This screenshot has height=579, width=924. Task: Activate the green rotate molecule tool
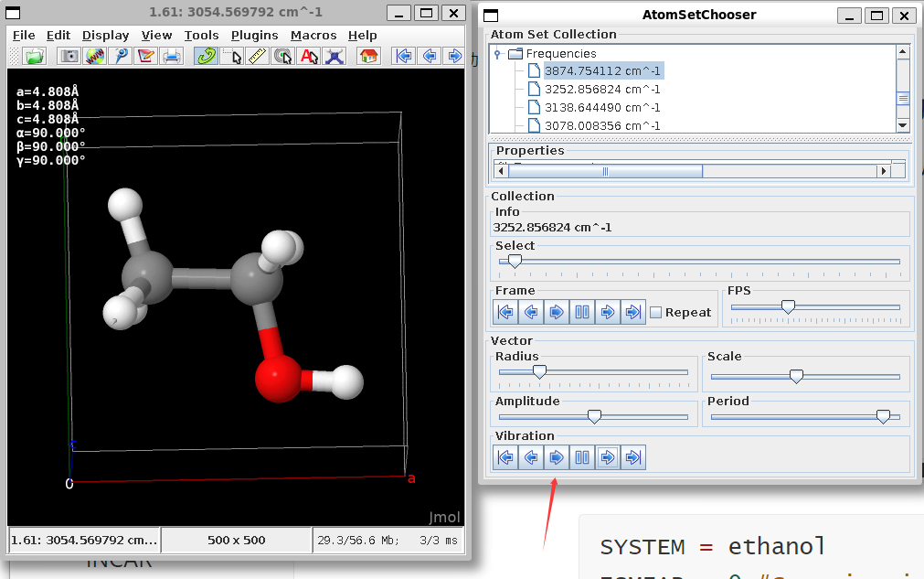[x=207, y=56]
